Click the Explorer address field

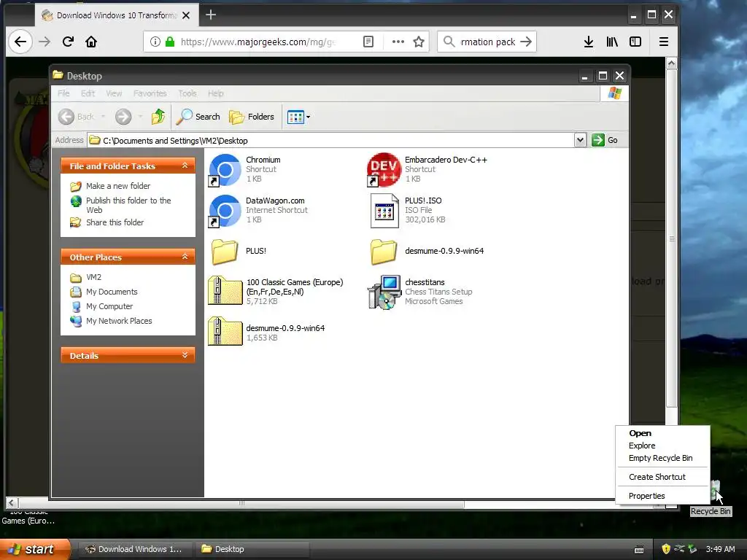tap(330, 141)
